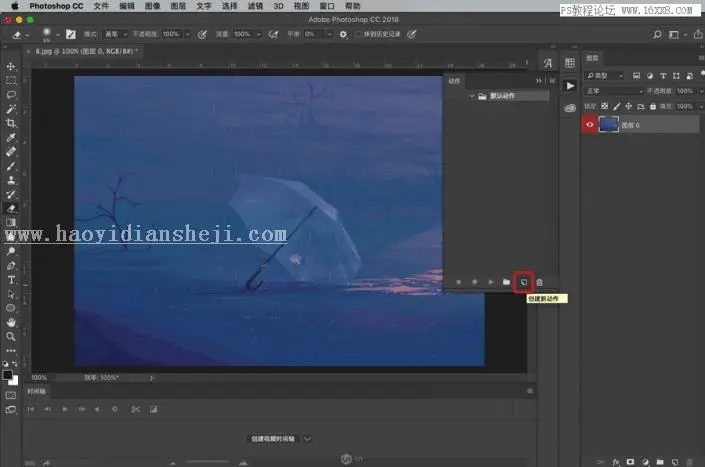The width and height of the screenshot is (705, 467).
Task: Toggle pressure for opacity icon
Action: 202,34
